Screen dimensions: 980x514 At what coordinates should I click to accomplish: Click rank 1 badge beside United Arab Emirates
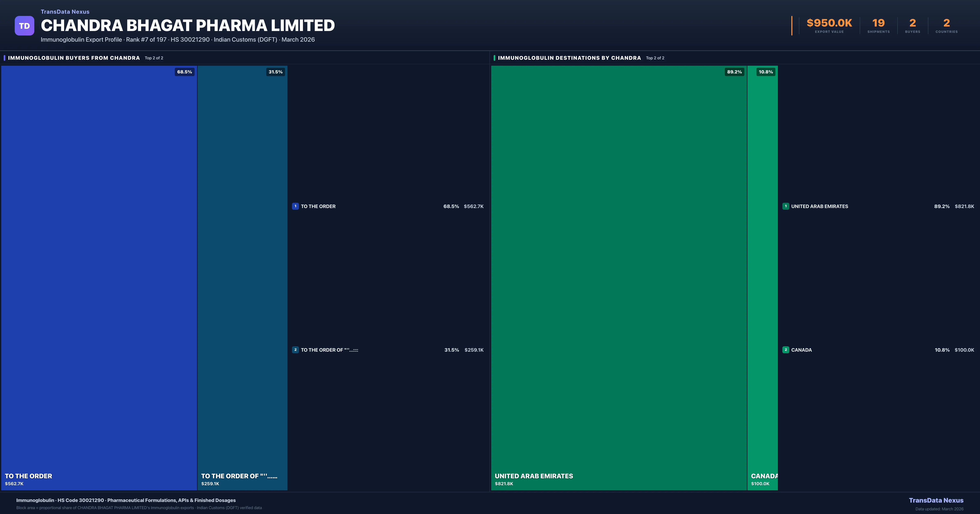786,206
